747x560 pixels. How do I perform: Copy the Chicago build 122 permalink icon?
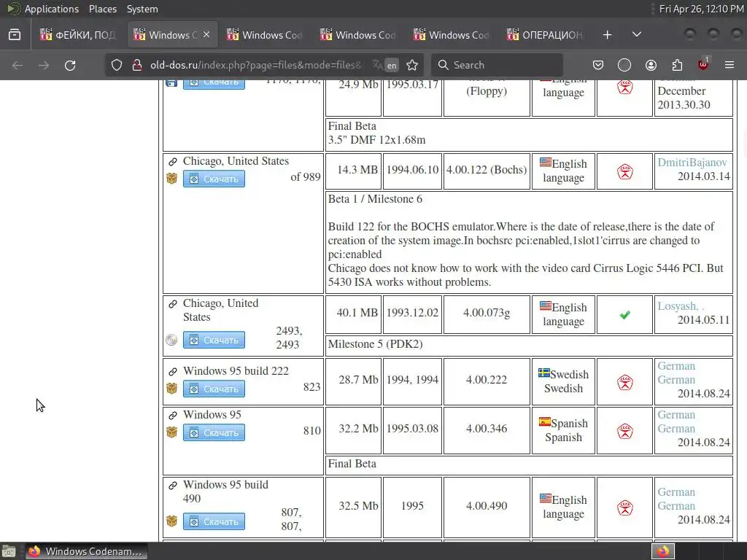point(172,162)
